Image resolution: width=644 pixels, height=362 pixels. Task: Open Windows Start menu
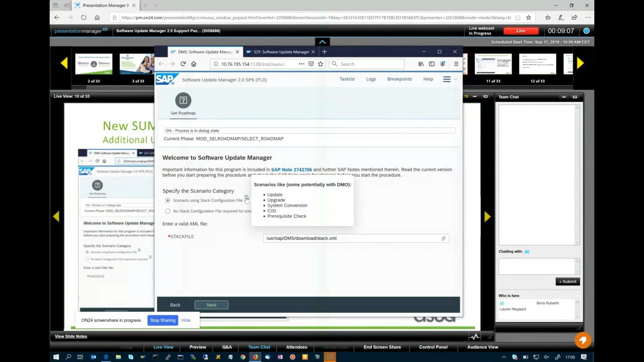click(56, 357)
